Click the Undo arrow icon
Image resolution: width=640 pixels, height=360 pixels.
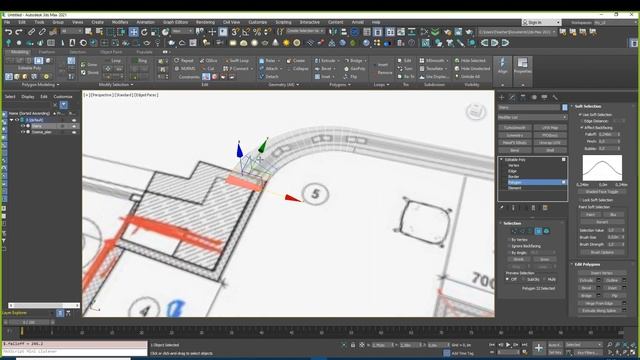pos(9,31)
